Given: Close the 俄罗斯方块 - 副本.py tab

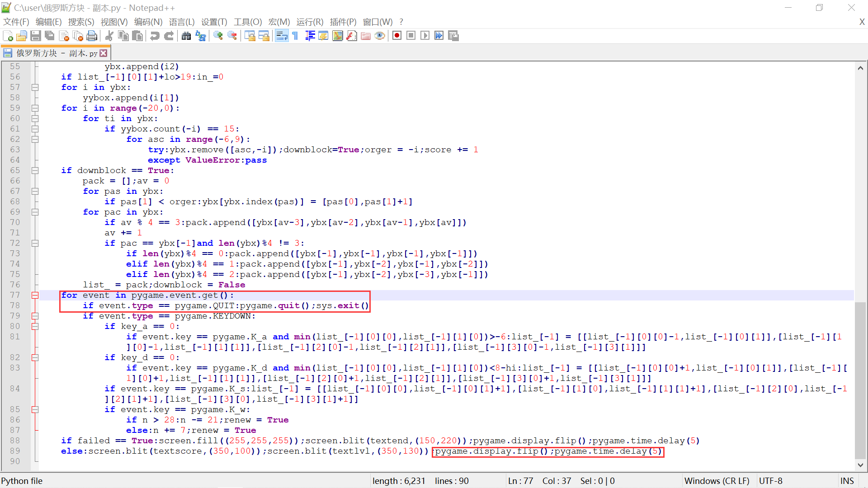Looking at the screenshot, I should [104, 53].
